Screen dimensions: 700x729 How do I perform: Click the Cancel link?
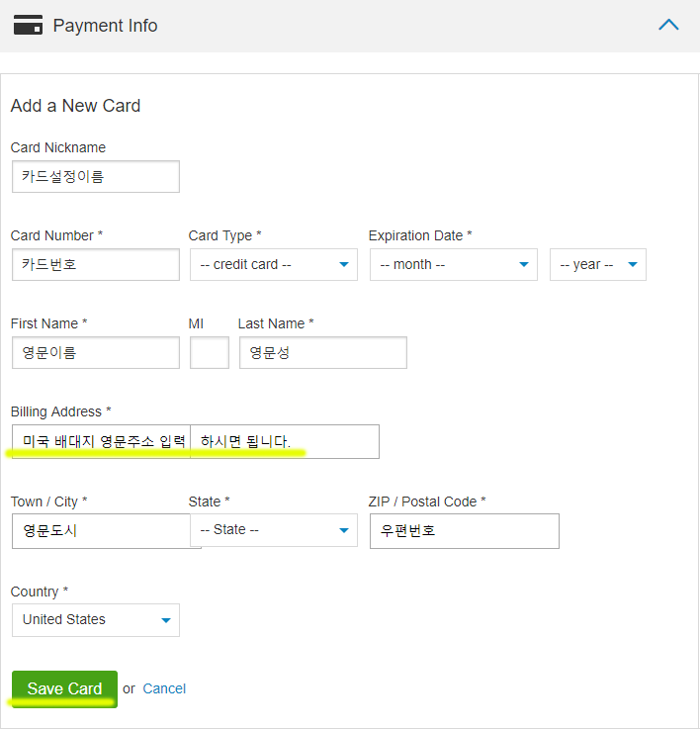tap(164, 688)
